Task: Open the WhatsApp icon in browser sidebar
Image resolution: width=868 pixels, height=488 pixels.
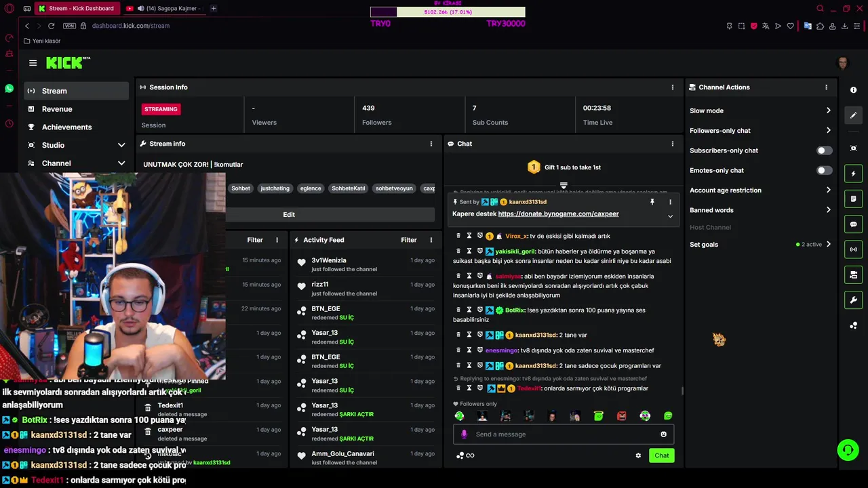Action: tap(9, 88)
